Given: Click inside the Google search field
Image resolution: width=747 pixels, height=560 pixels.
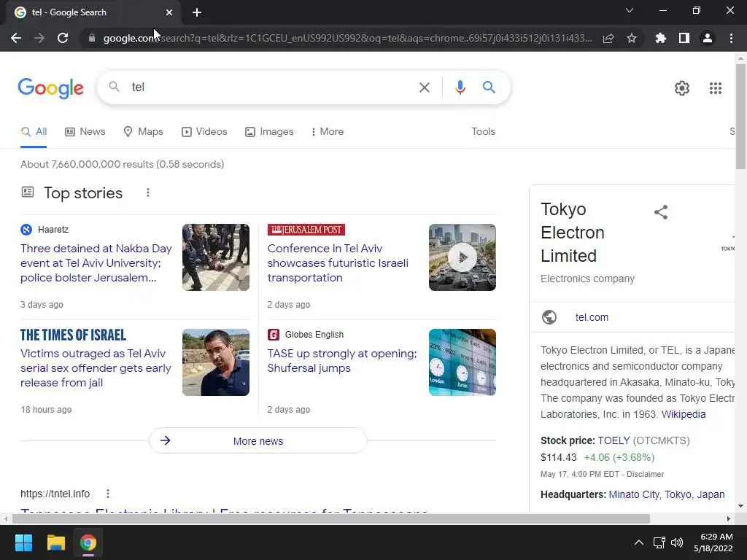Looking at the screenshot, I should (x=271, y=87).
